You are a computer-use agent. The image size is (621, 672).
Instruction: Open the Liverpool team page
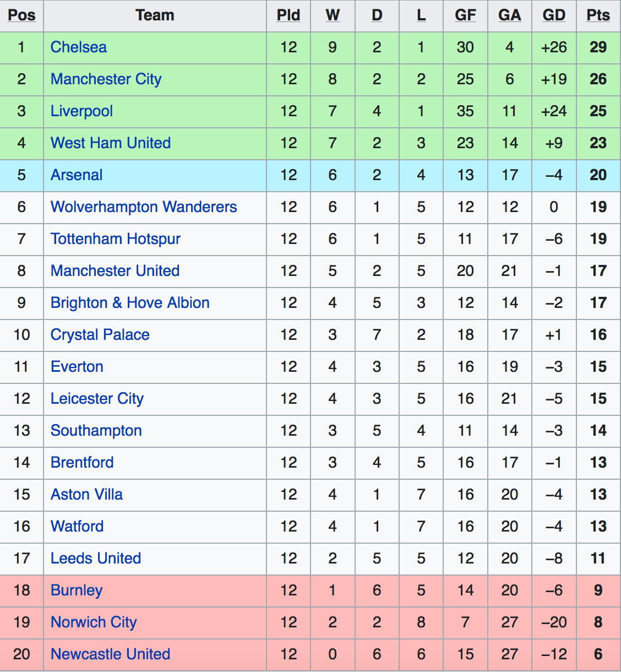[x=81, y=111]
